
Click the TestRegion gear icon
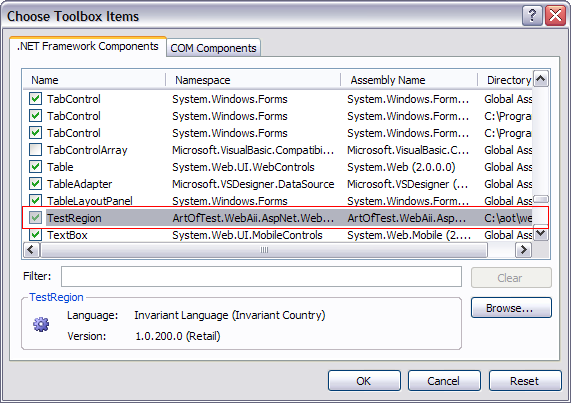point(41,324)
